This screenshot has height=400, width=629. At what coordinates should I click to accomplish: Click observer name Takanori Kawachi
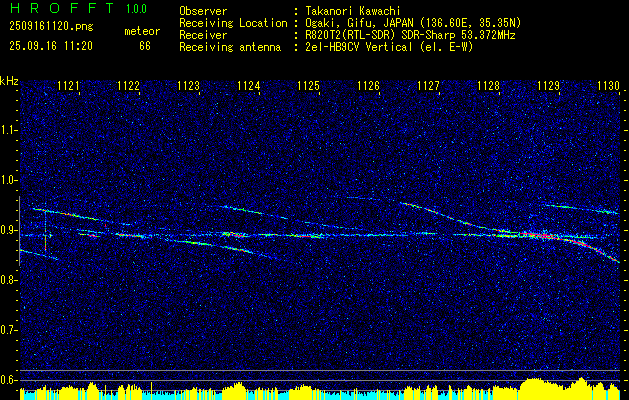(353, 11)
